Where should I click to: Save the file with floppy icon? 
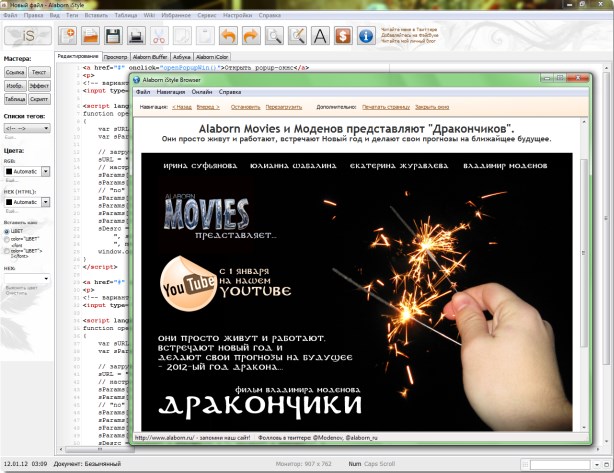[x=113, y=36]
